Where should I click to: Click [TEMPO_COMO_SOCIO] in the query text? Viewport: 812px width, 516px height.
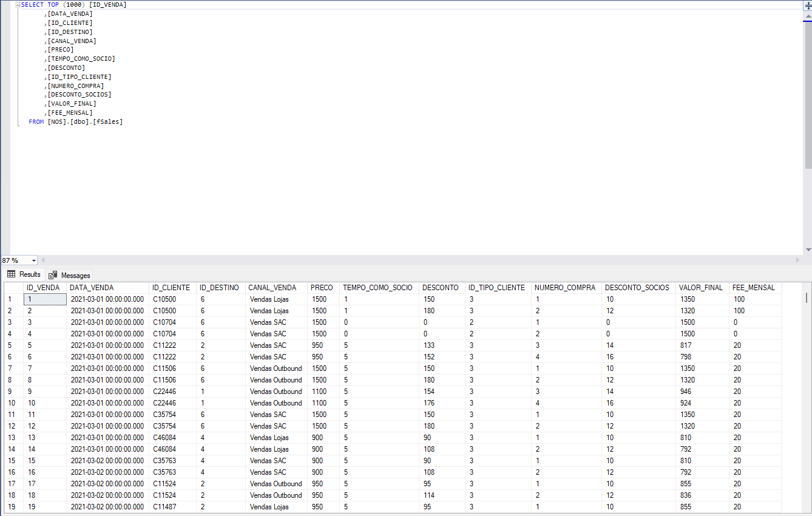[x=81, y=59]
